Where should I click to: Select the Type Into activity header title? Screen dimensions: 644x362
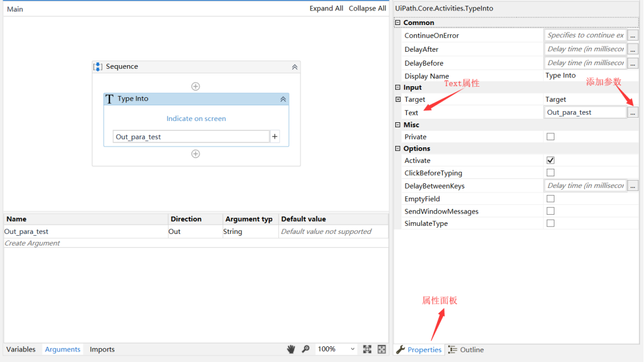click(133, 99)
